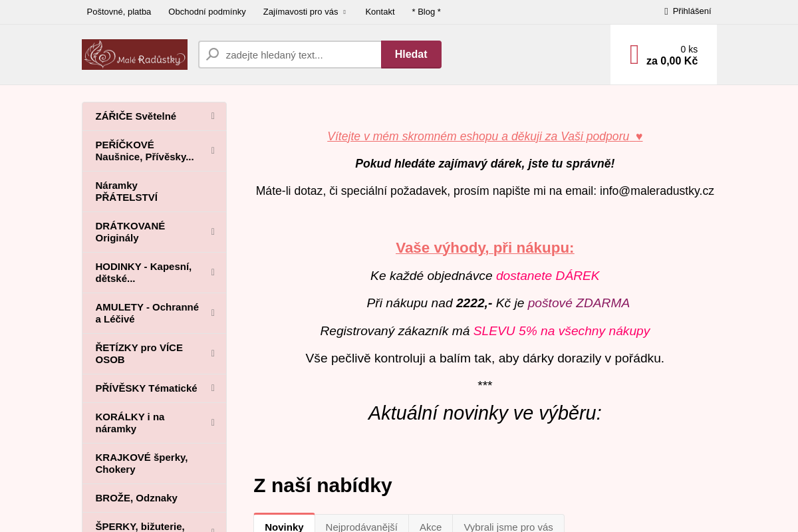
Task: Open the shopping cart icon
Action: pyautogui.click(x=632, y=54)
